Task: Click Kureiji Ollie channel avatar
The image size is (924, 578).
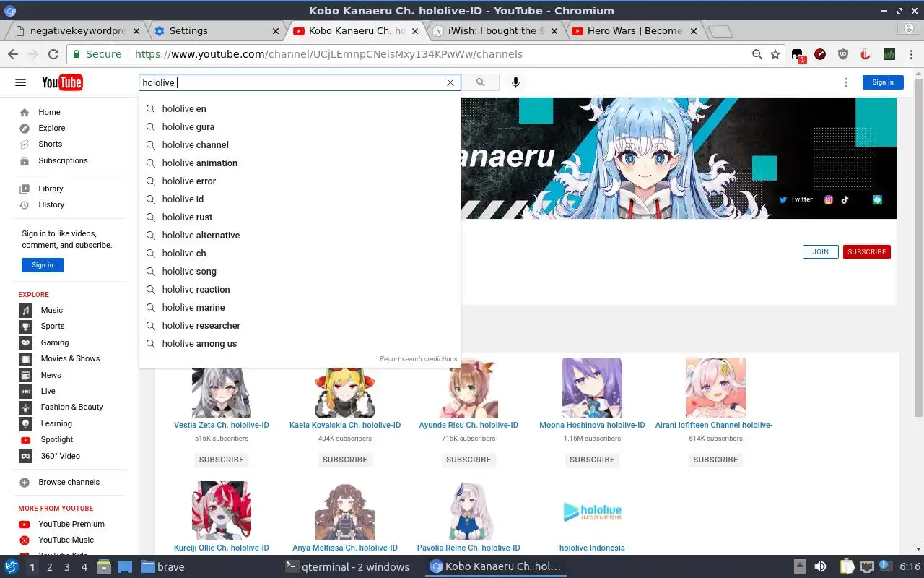Action: [x=222, y=511]
